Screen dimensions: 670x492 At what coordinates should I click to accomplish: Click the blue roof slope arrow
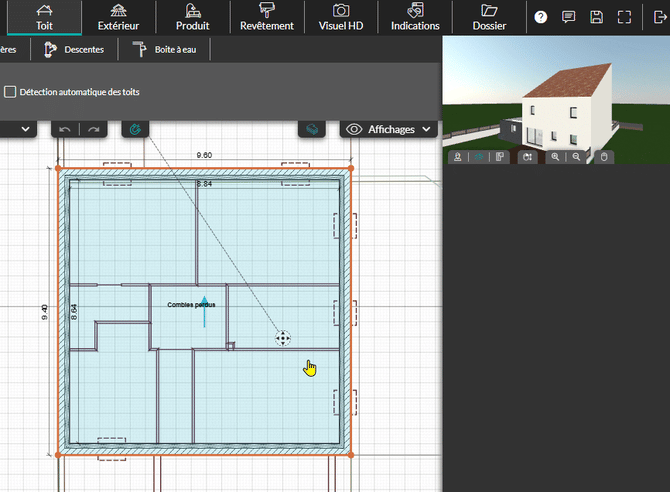tap(204, 312)
